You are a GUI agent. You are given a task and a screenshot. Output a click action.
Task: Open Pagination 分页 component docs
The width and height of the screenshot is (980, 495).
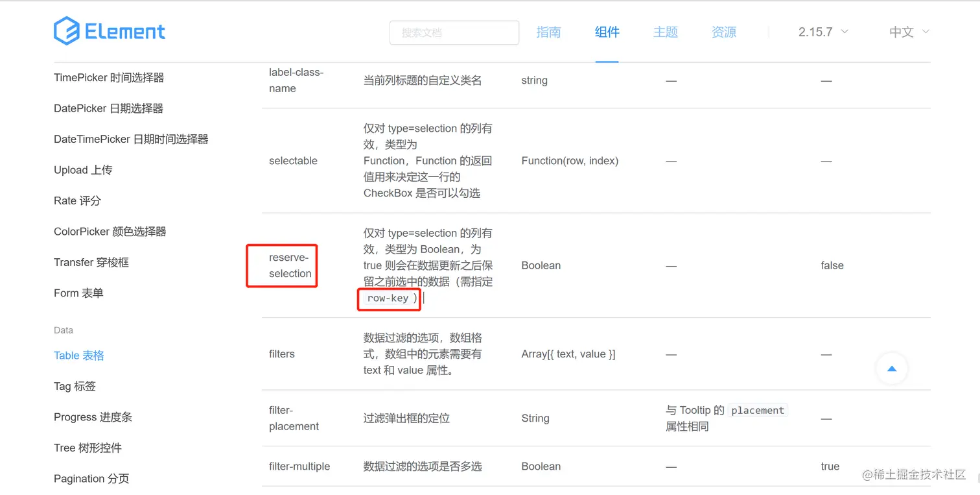click(x=91, y=479)
